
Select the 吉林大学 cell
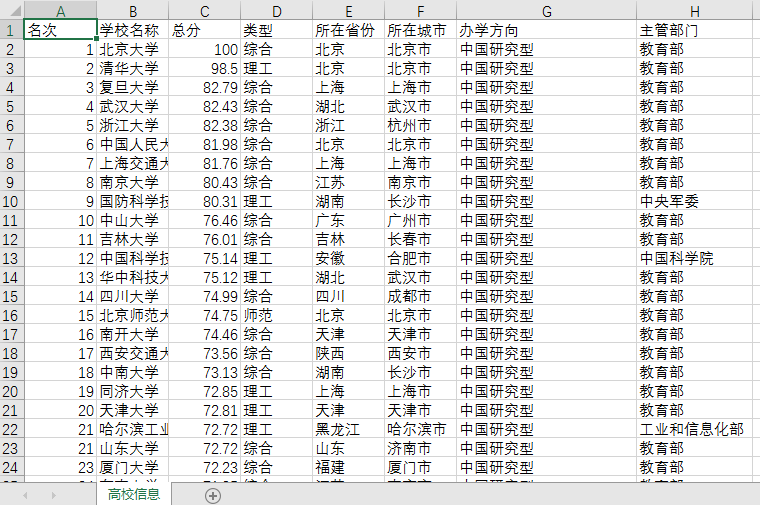[133, 239]
